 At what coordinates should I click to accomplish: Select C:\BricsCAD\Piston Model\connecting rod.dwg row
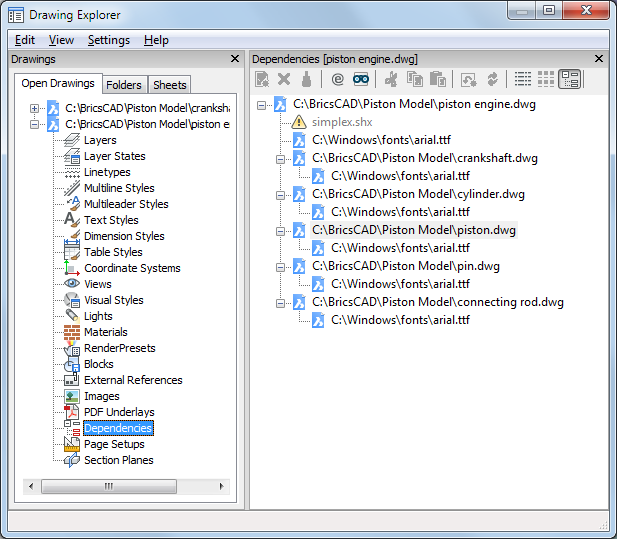(438, 302)
